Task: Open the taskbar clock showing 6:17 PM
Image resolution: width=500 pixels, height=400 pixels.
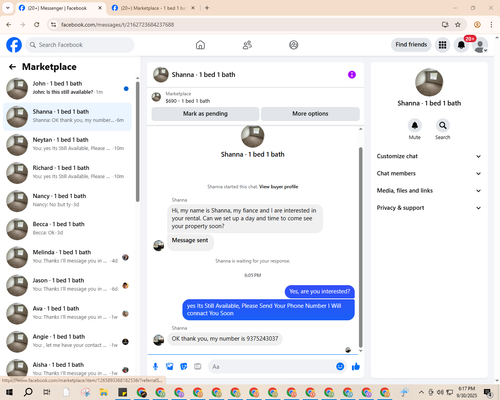Action: click(467, 392)
